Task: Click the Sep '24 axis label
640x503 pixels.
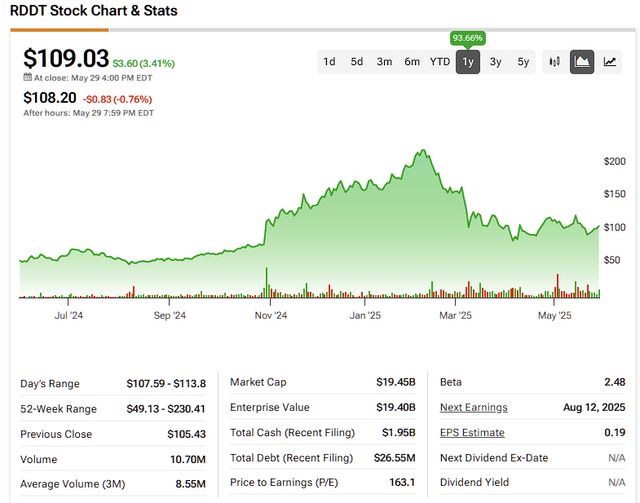Action: [169, 315]
